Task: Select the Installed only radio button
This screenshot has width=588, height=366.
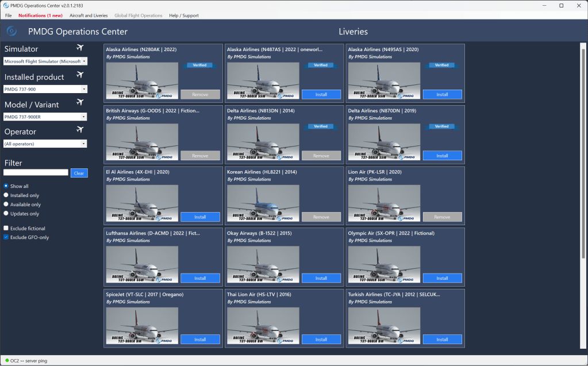Action: (x=6, y=195)
